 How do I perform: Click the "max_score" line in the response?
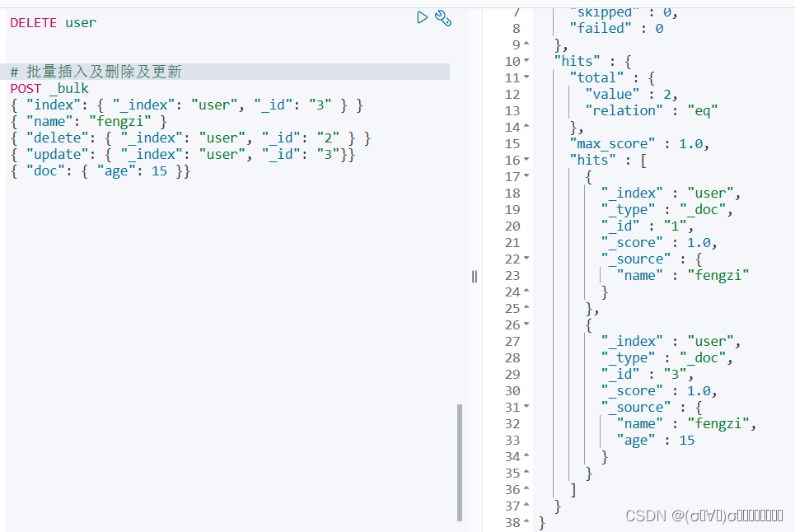coord(639,143)
